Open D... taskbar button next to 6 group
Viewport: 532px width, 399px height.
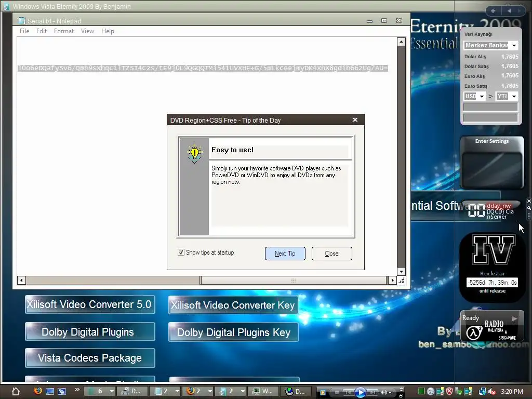pos(132,391)
